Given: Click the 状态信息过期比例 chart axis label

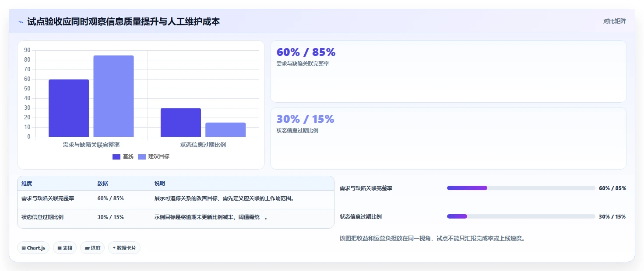Looking at the screenshot, I should pyautogui.click(x=203, y=145).
